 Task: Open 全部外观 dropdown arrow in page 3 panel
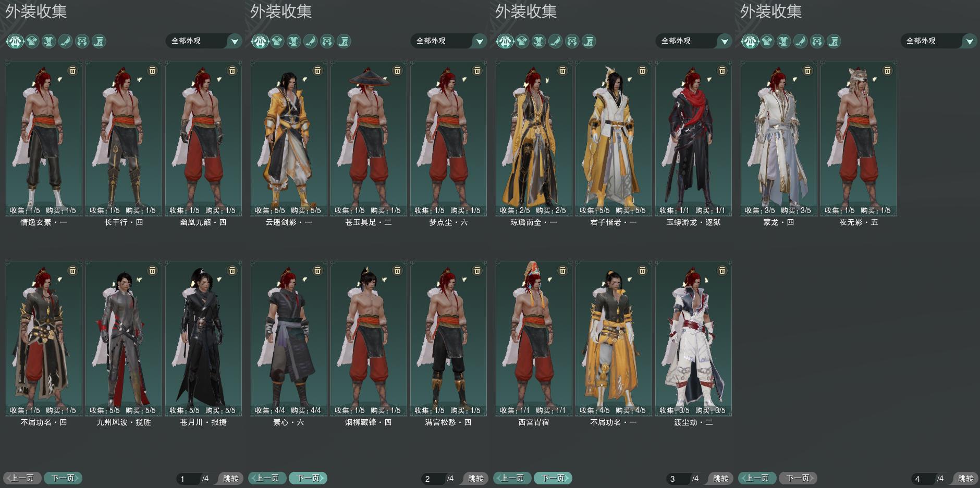coord(725,41)
